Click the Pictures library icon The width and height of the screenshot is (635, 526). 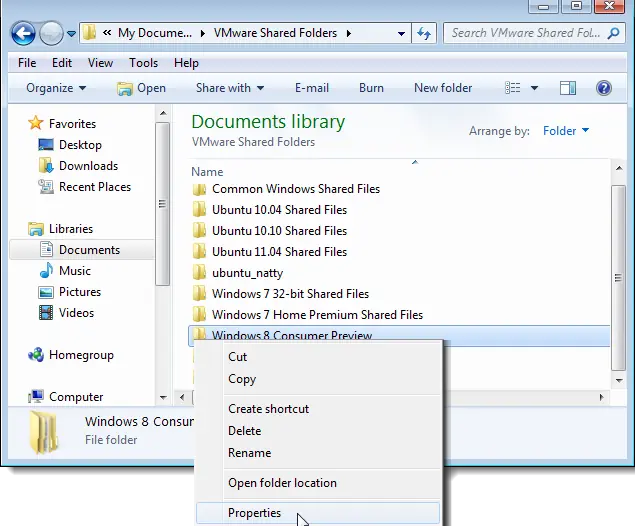[x=46, y=292]
